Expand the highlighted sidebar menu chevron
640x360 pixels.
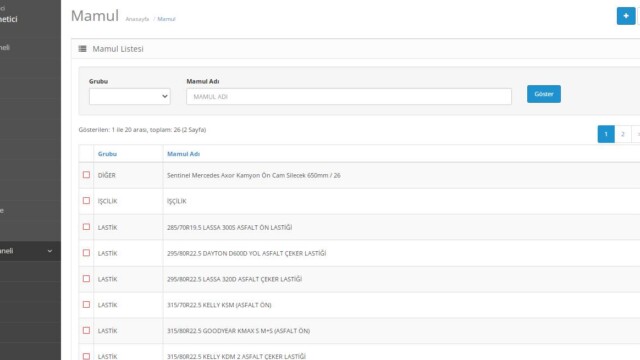point(50,251)
